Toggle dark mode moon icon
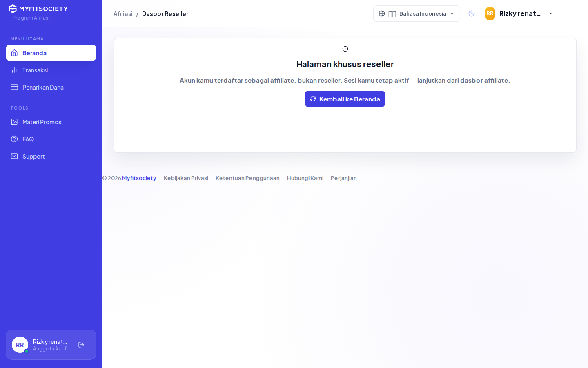Viewport: 588px width, 368px height. (x=472, y=13)
